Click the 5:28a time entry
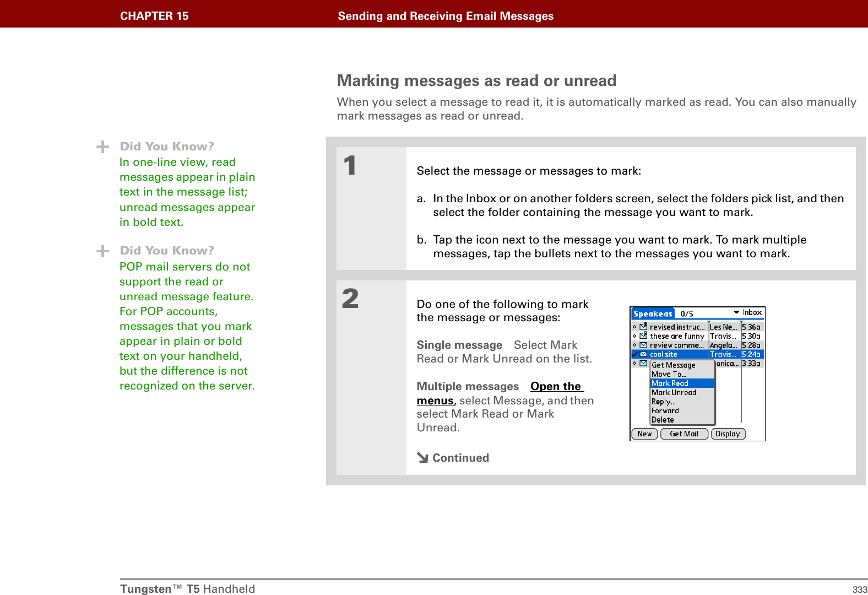This screenshot has height=595, width=868. tap(751, 345)
